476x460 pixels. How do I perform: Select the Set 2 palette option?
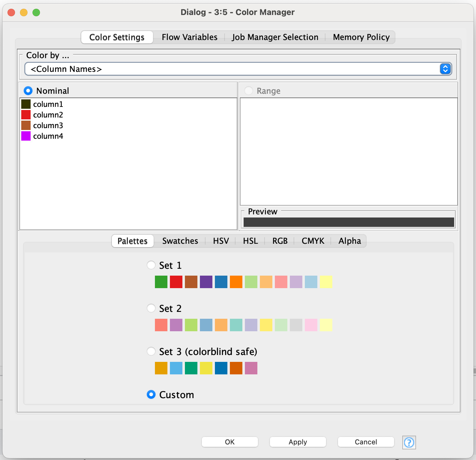click(x=151, y=308)
